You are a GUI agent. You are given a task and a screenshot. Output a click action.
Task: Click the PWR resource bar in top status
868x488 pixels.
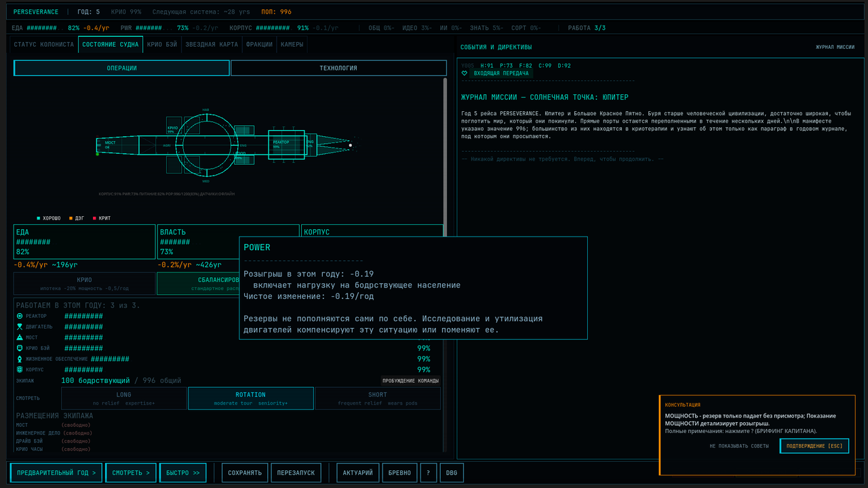(170, 28)
